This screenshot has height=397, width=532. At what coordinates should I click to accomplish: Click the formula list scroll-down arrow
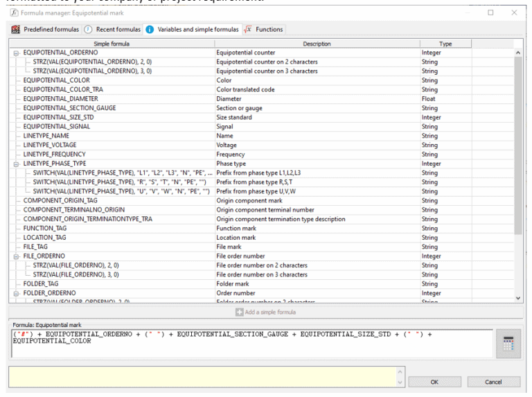518,298
